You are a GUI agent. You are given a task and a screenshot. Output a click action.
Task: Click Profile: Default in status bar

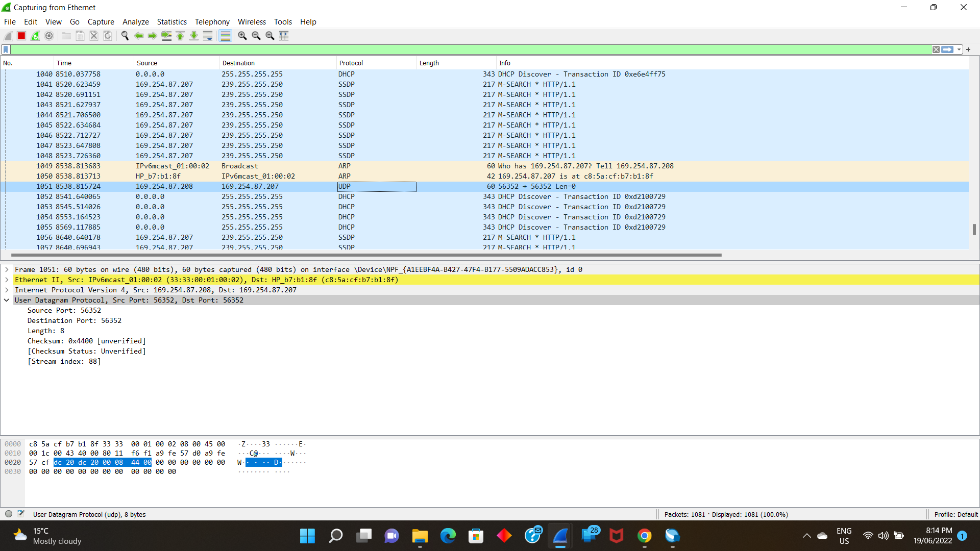click(955, 514)
